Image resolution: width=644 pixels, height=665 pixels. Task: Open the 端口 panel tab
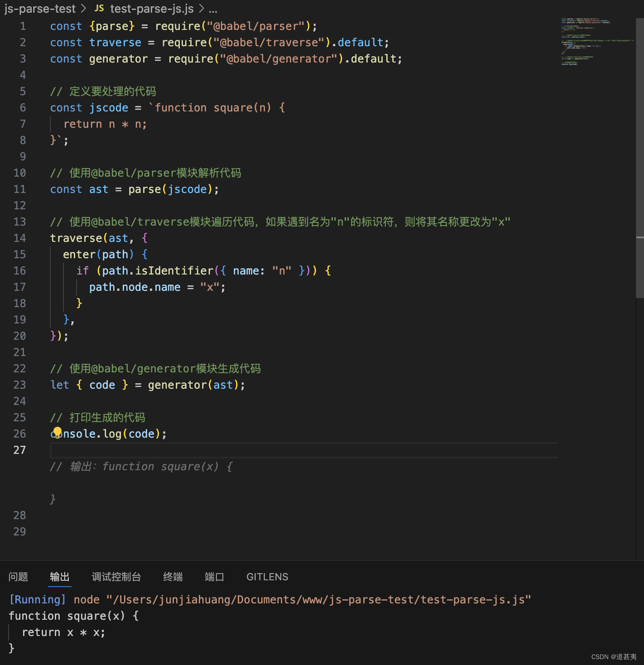(215, 577)
